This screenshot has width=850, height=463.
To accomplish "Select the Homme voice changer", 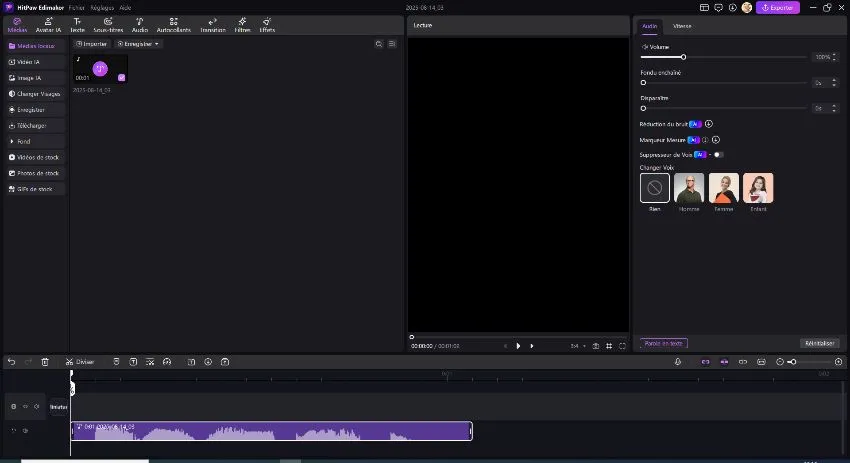I will (689, 188).
